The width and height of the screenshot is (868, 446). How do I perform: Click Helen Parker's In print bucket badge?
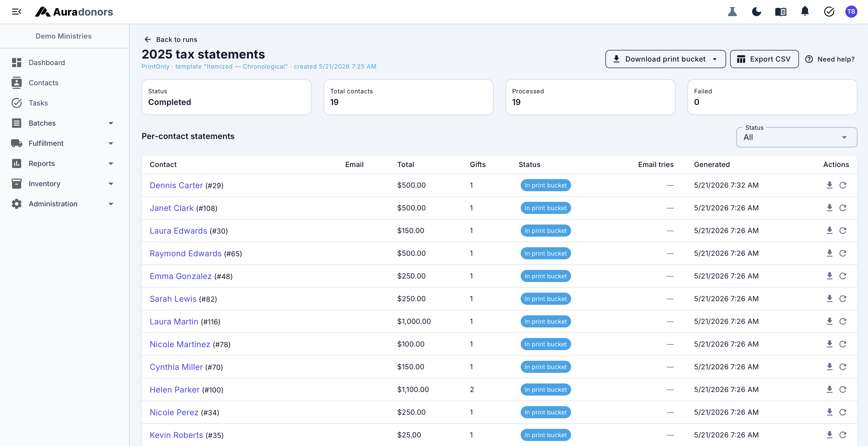[x=546, y=390]
